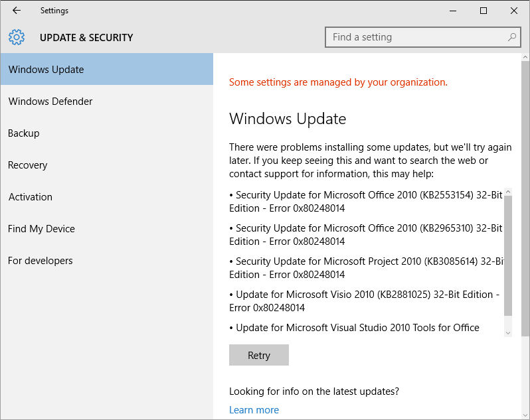The width and height of the screenshot is (530, 420).
Task: Open the Activation page
Action: [107, 197]
